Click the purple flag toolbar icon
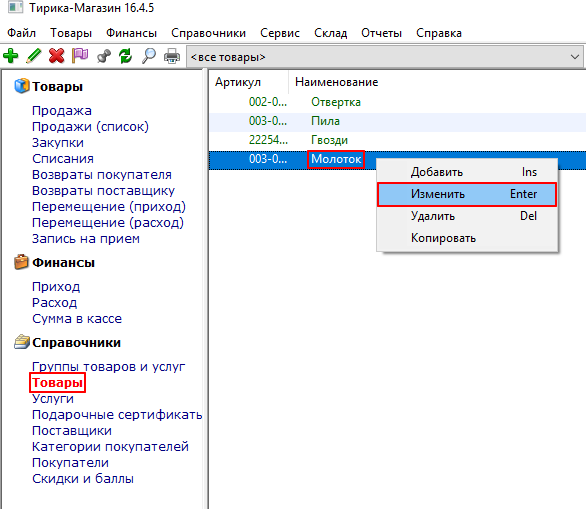Image resolution: width=586 pixels, height=509 pixels. coord(80,56)
